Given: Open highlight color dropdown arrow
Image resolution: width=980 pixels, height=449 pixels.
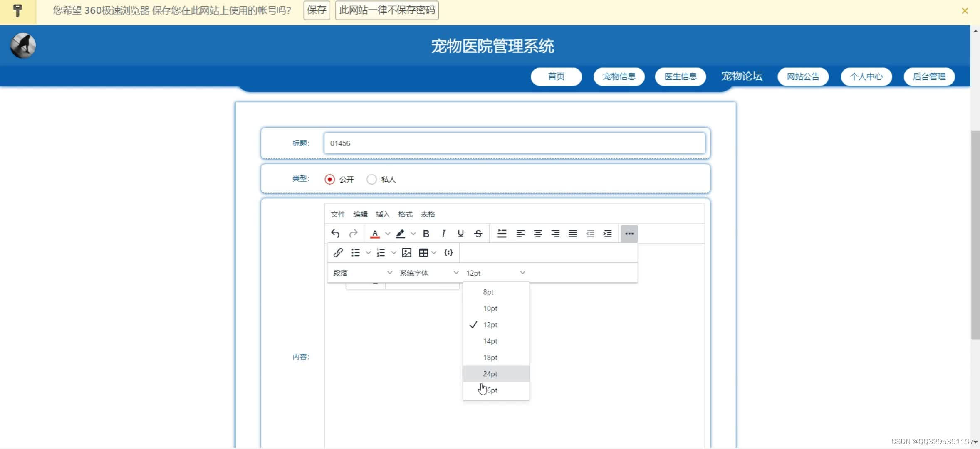Looking at the screenshot, I should (x=413, y=234).
